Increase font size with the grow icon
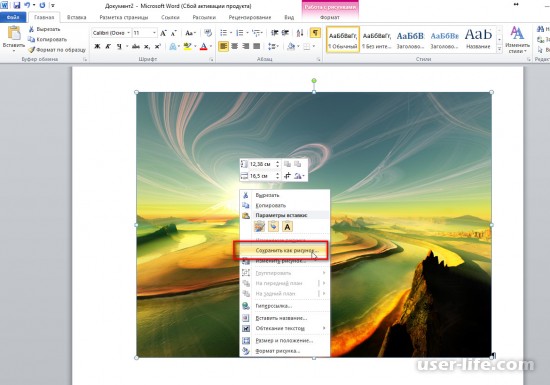The width and height of the screenshot is (550, 385). (163, 33)
